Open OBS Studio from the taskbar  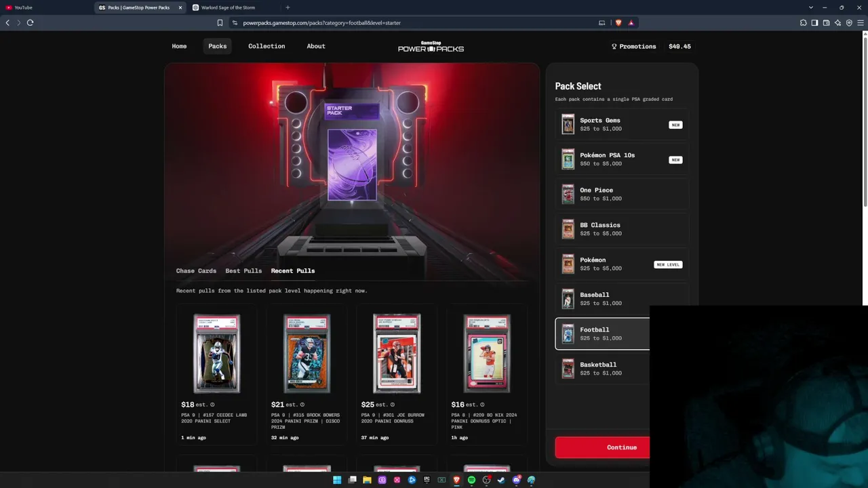coord(486,480)
